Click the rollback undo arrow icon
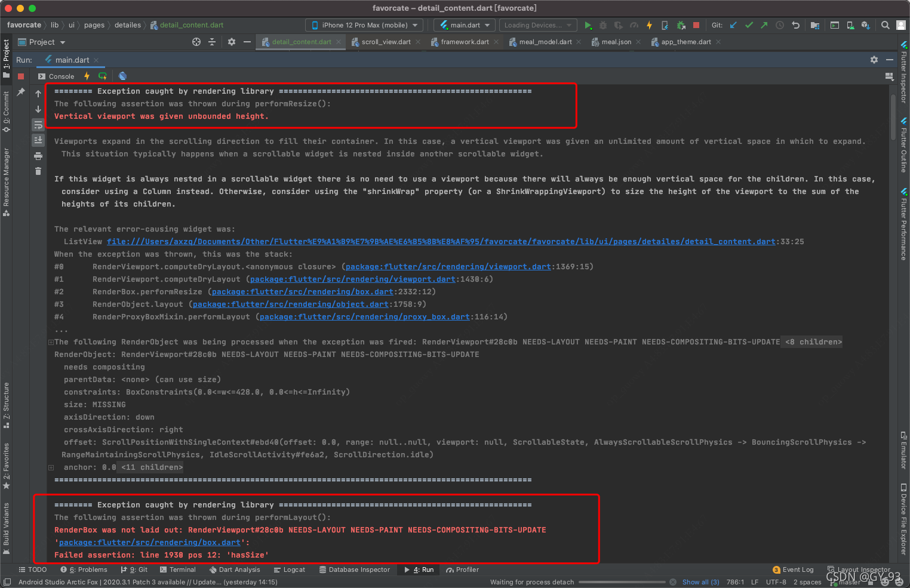This screenshot has height=588, width=910. pyautogui.click(x=795, y=25)
